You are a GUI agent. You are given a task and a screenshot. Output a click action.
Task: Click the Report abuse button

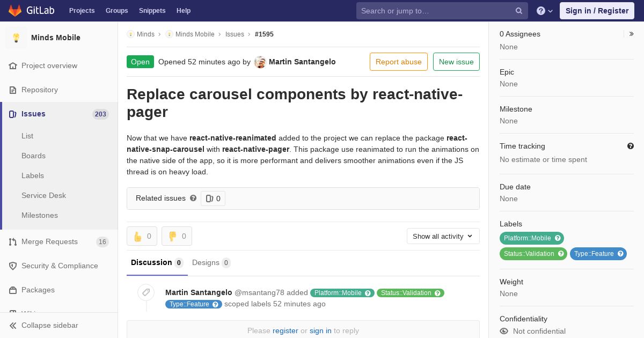[x=399, y=62]
